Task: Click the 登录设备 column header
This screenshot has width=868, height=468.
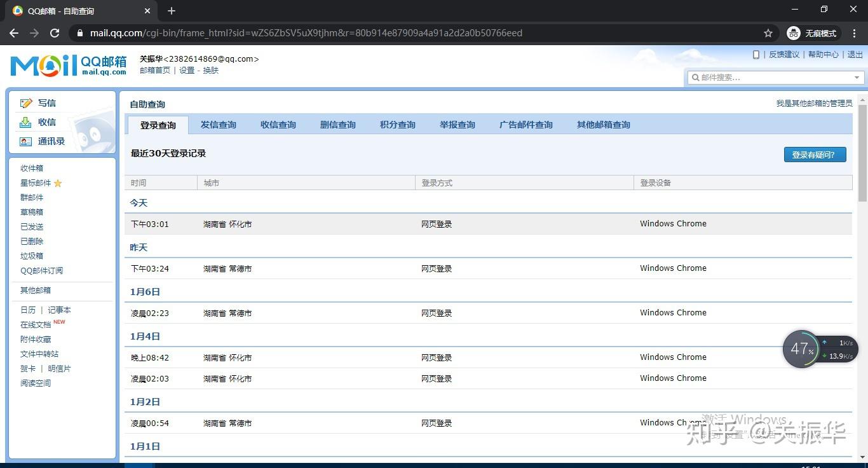Action: pos(743,183)
